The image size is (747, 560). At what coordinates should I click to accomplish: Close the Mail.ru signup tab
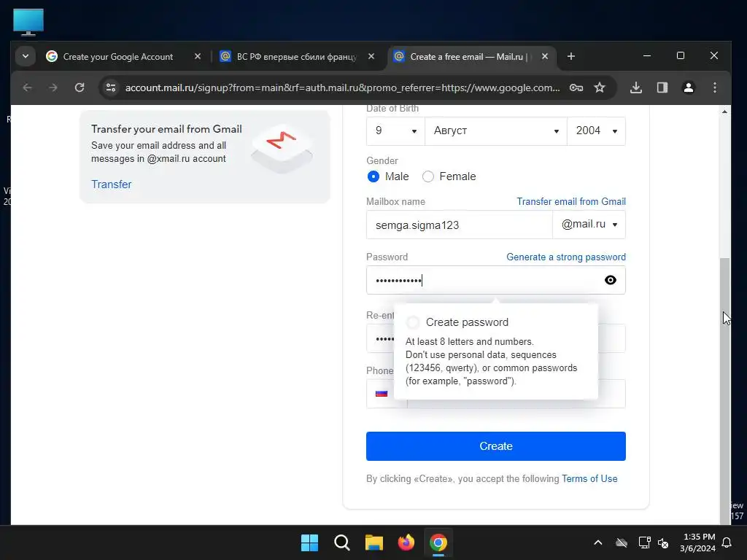[544, 56]
